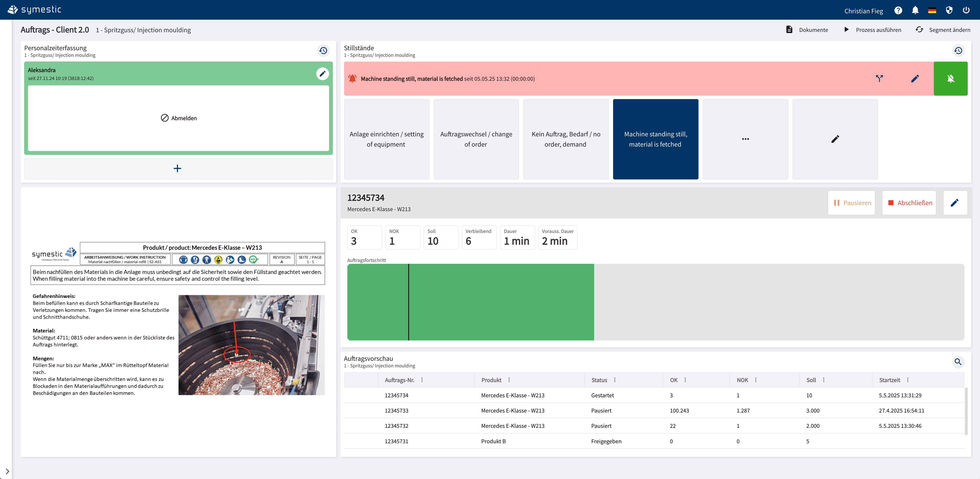Click the Auftragsfortschritt progress bar

(x=656, y=302)
